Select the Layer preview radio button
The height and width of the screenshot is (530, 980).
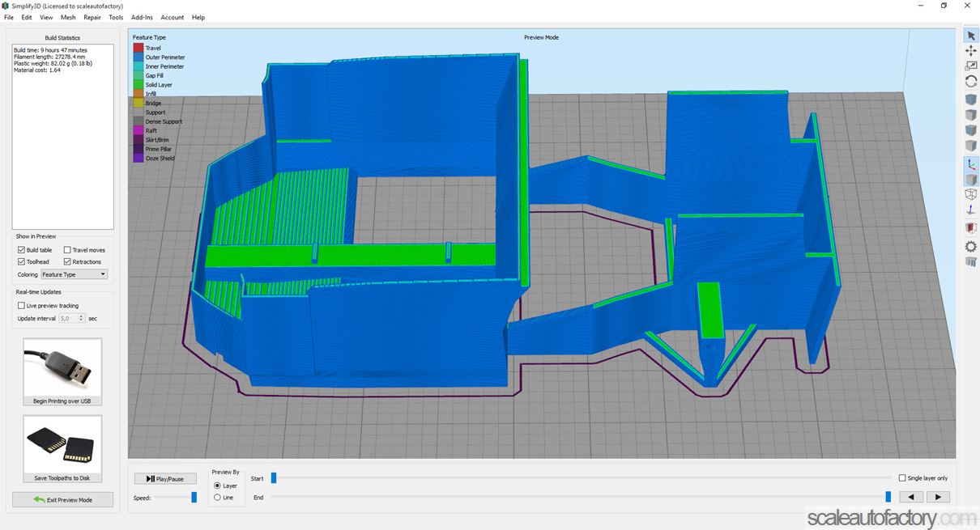click(217, 485)
